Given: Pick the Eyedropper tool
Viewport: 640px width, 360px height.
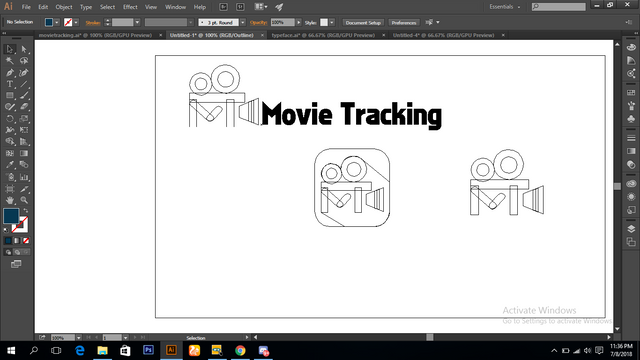Looking at the screenshot, I should pos(10,165).
